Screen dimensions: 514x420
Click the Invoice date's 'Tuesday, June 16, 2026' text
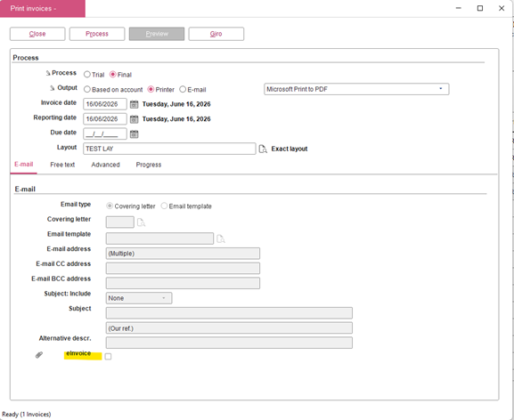tap(176, 104)
